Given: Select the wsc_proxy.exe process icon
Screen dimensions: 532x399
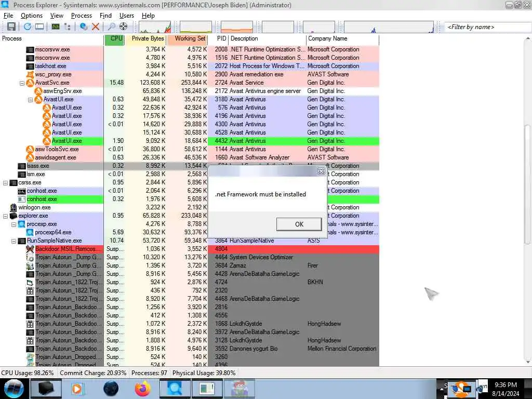Looking at the screenshot, I should click(x=30, y=74).
